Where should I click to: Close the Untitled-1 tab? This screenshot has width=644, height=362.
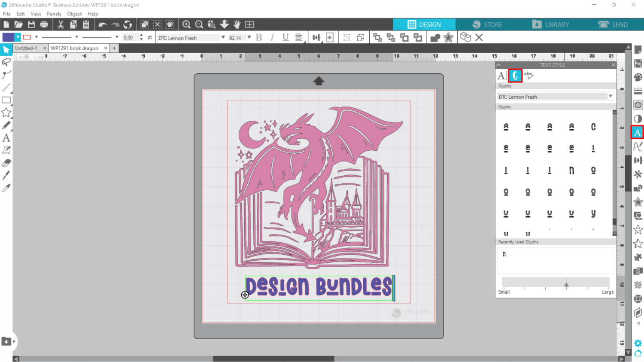pos(45,48)
